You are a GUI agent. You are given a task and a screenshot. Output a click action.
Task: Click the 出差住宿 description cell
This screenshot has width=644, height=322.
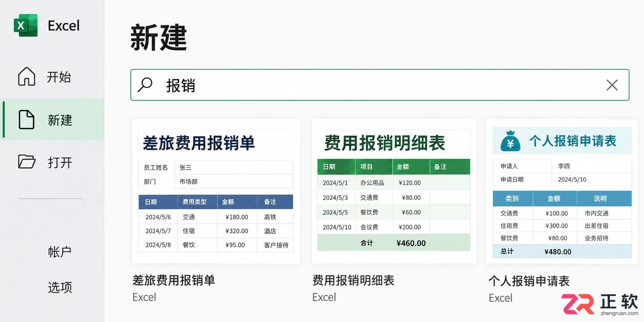[x=604, y=226]
